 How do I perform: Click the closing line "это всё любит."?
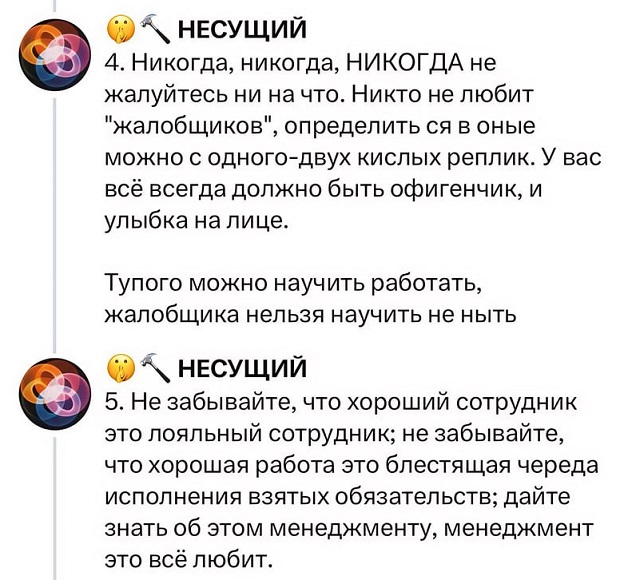189,558
